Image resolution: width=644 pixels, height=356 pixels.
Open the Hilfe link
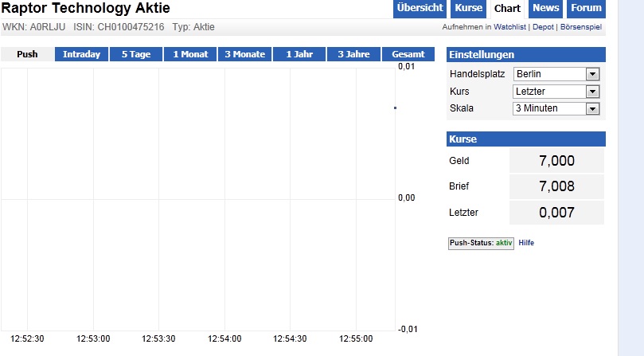(526, 243)
